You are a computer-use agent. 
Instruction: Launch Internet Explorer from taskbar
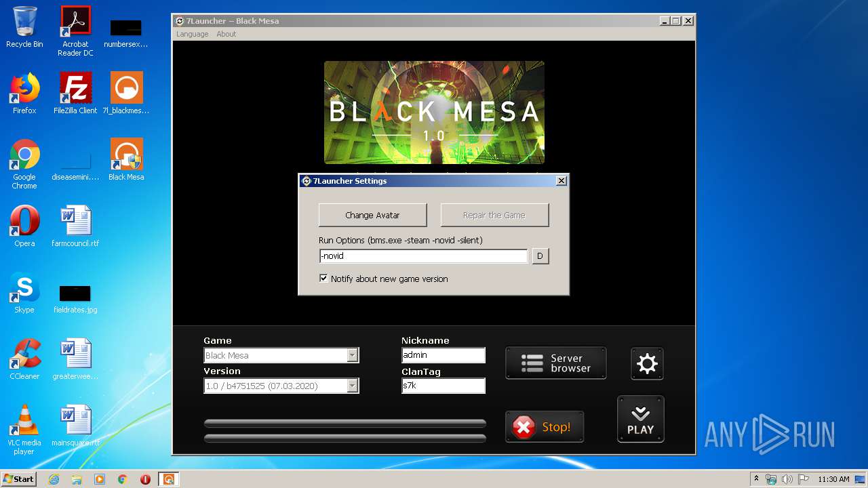(x=54, y=479)
